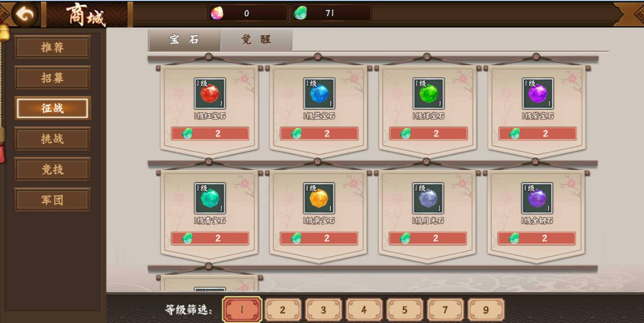
Task: Go to the 竞技 shop category
Action: point(52,169)
